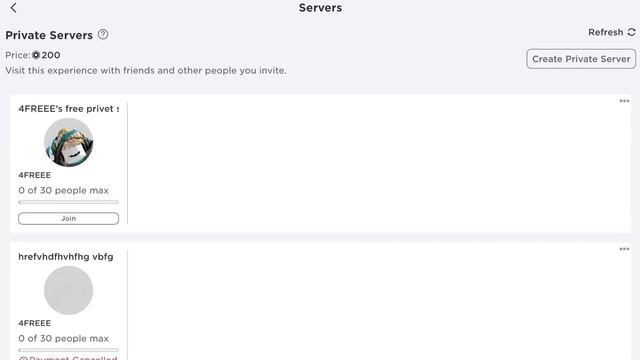The height and width of the screenshot is (360, 640).
Task: Click "0 of 30 people max" in hrefvhdfhvhfhg card
Action: click(64, 338)
